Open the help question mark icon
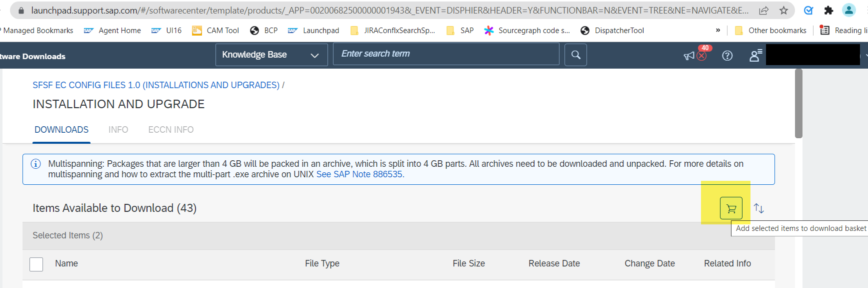Image resolution: width=868 pixels, height=288 pixels. coord(727,56)
